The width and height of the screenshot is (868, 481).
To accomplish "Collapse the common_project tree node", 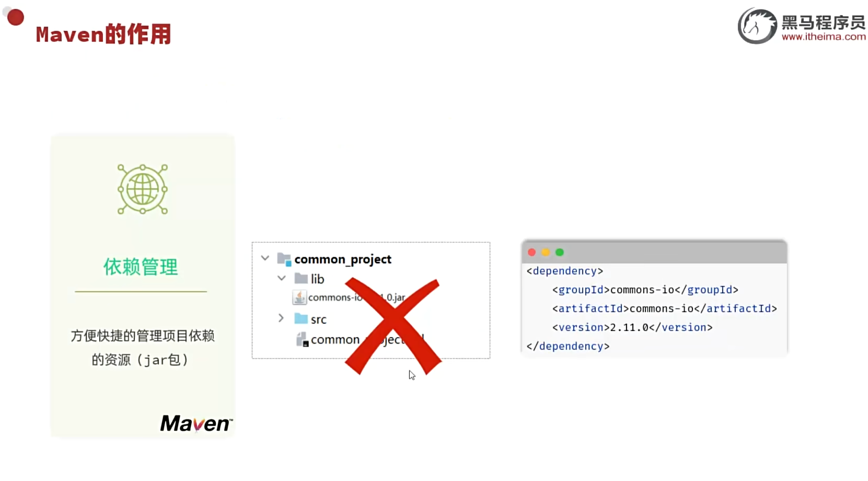I will (x=265, y=258).
